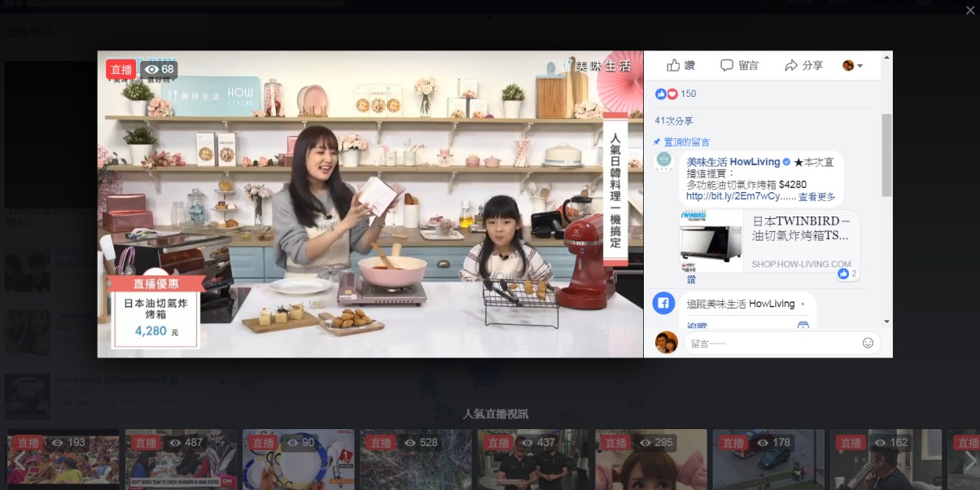Click your profile picture beside the comment box

tap(666, 343)
